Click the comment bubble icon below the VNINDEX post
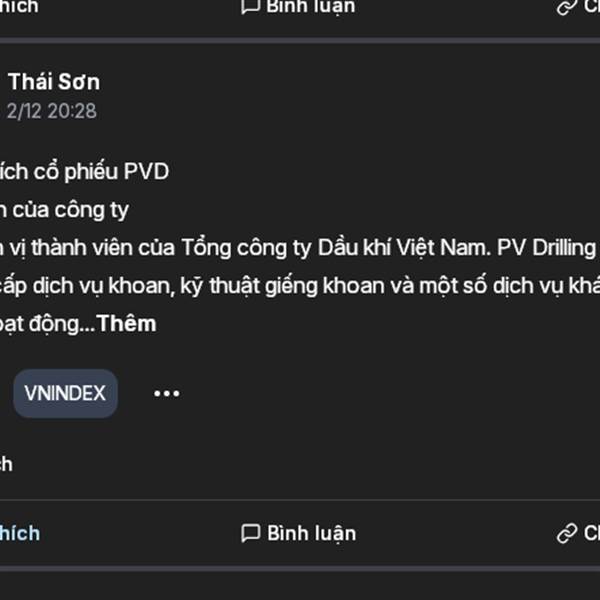Image resolution: width=600 pixels, height=600 pixels. (251, 533)
